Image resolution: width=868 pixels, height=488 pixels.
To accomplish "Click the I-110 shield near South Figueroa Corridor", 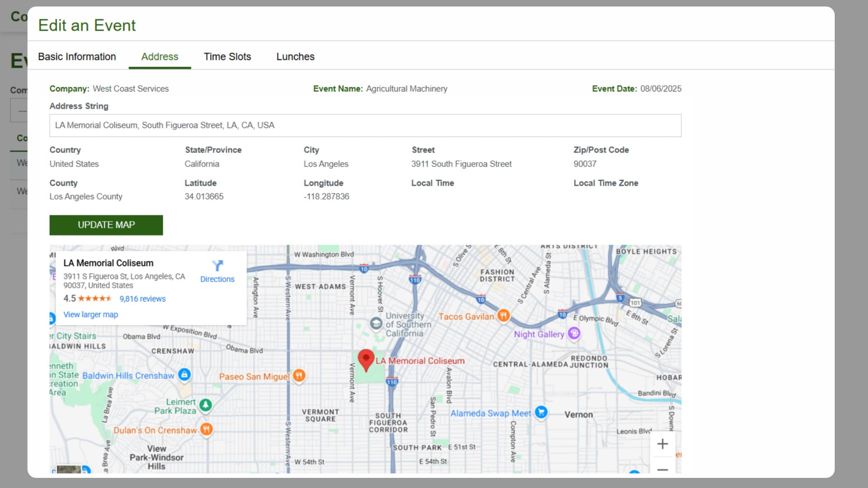I will (x=392, y=381).
